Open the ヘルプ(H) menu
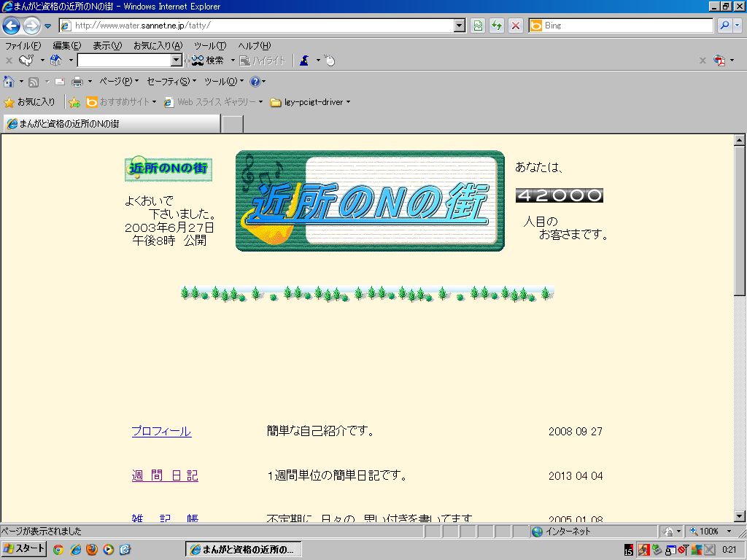 (x=255, y=46)
